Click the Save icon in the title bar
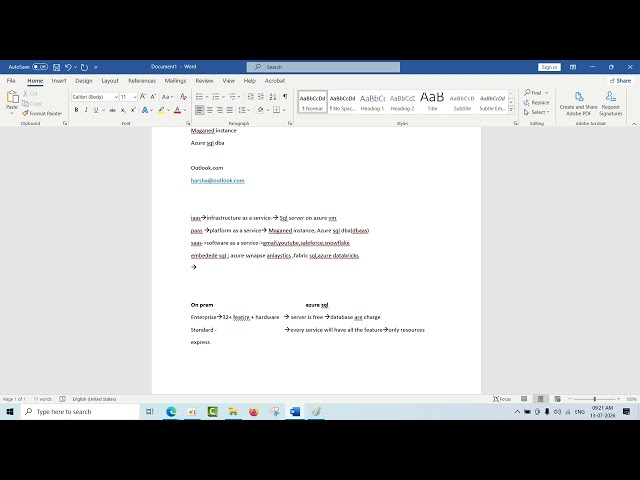Viewport: 640px width, 480px height. [x=57, y=67]
